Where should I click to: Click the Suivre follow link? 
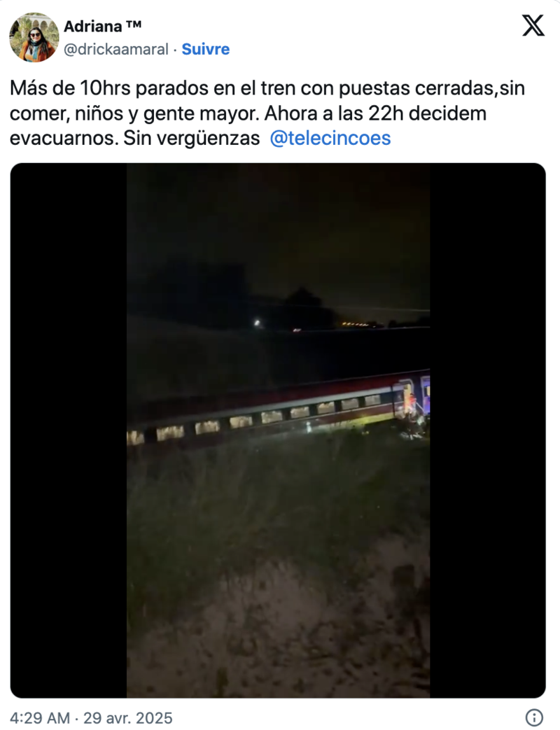coord(205,49)
